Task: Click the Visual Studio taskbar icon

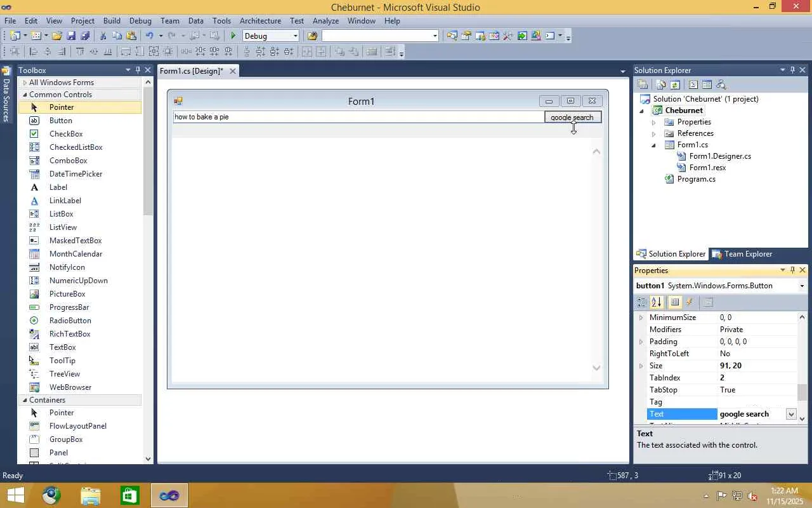Action: [169, 495]
